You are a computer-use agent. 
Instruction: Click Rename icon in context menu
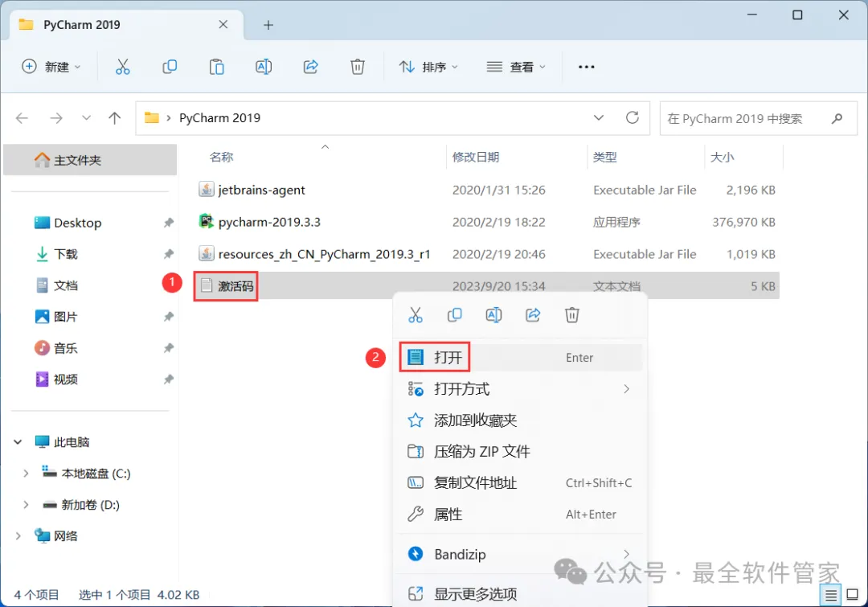[493, 315]
